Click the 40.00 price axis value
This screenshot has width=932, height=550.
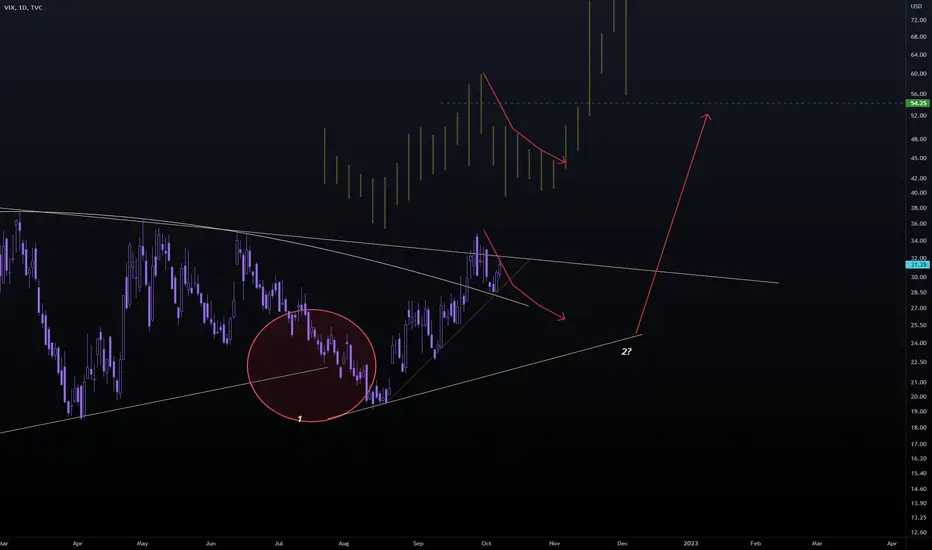click(918, 193)
